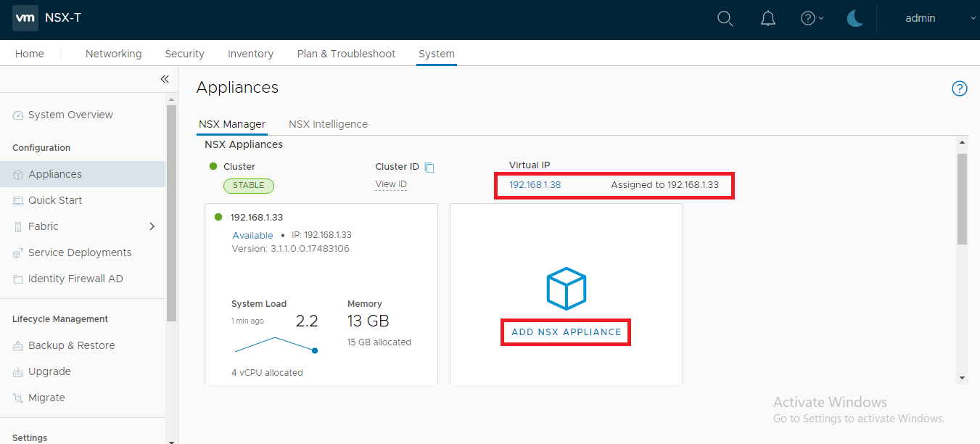The height and width of the screenshot is (444, 980).
Task: Switch to NSX Intelligence tab
Action: coord(328,124)
